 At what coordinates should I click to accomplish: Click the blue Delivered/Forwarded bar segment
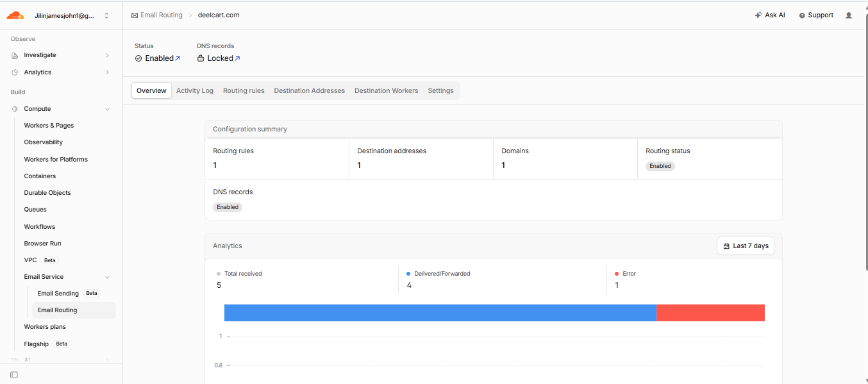point(440,313)
